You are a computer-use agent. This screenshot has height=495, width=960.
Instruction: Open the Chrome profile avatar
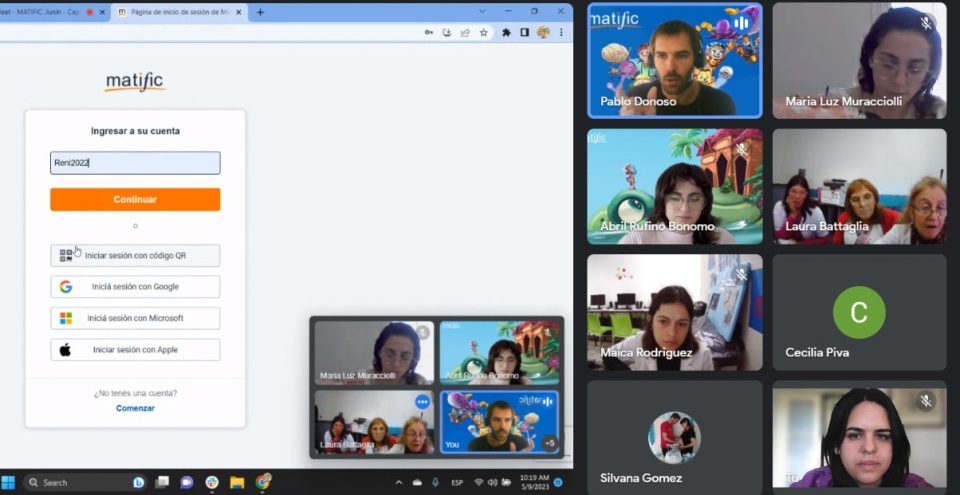tap(543, 32)
